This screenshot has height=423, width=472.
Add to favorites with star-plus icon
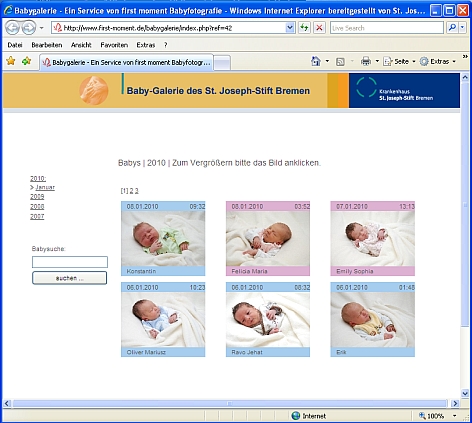(26, 61)
